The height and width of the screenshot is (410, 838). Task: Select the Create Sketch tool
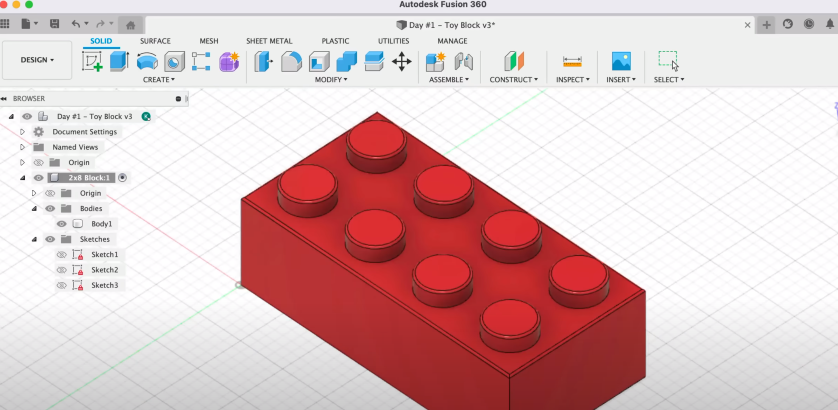tap(92, 61)
